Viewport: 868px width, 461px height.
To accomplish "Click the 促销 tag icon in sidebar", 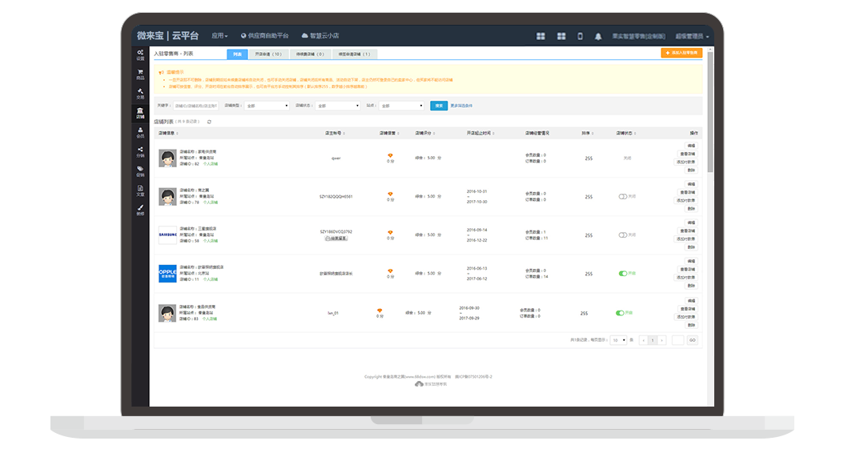I will (140, 170).
